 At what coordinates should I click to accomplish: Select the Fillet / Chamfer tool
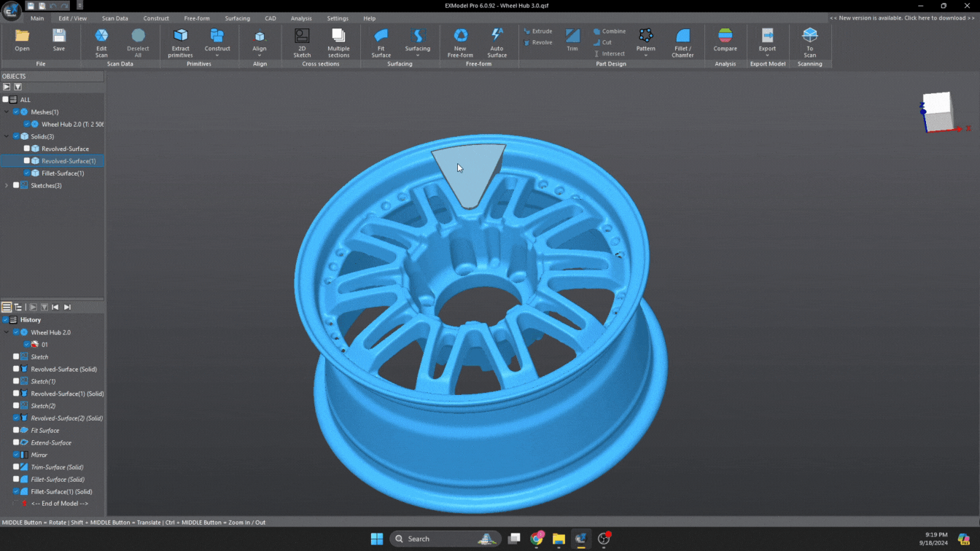click(682, 36)
